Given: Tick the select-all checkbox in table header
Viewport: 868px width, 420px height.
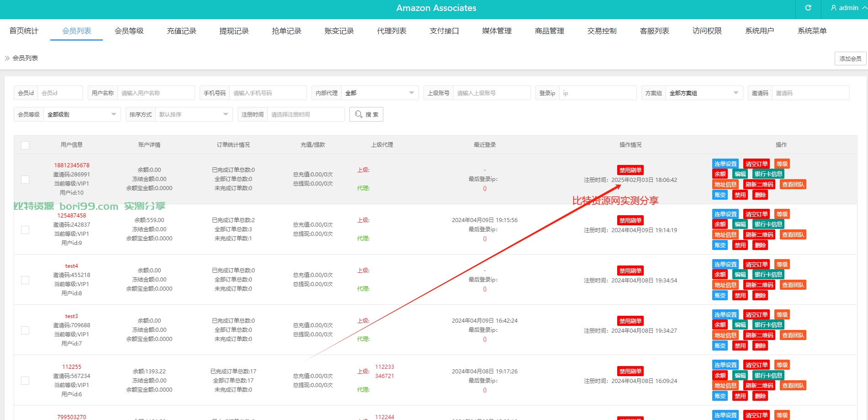Looking at the screenshot, I should (25, 145).
